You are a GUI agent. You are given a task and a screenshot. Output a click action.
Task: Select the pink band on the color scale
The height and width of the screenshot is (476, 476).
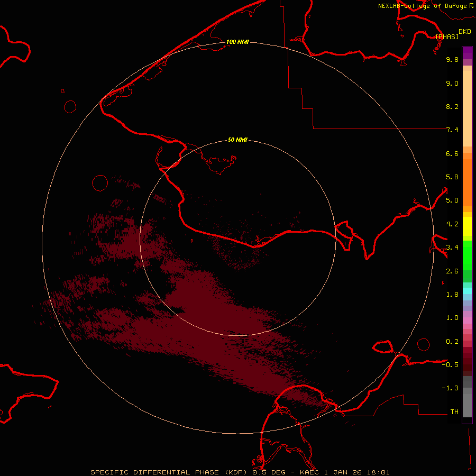[x=467, y=321]
